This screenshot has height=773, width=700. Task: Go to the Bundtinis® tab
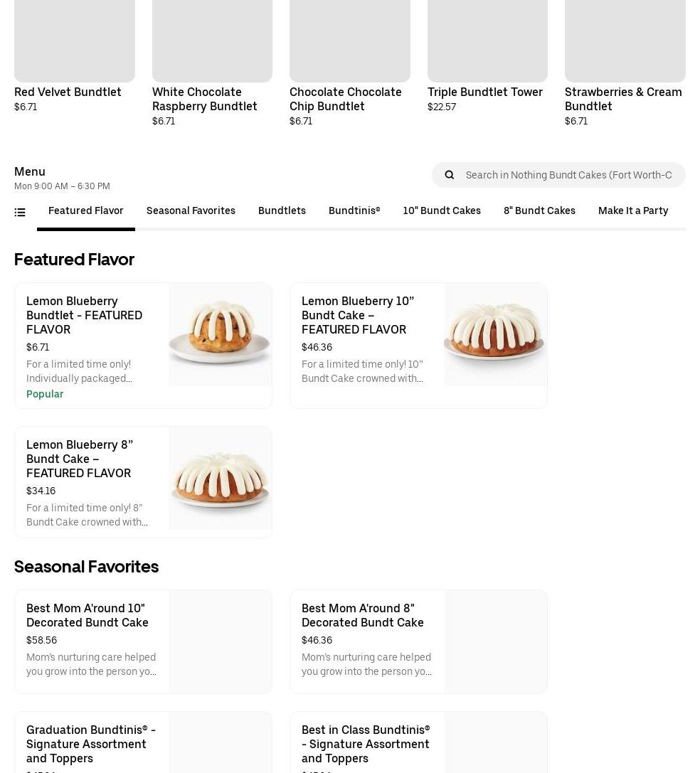pyautogui.click(x=354, y=210)
